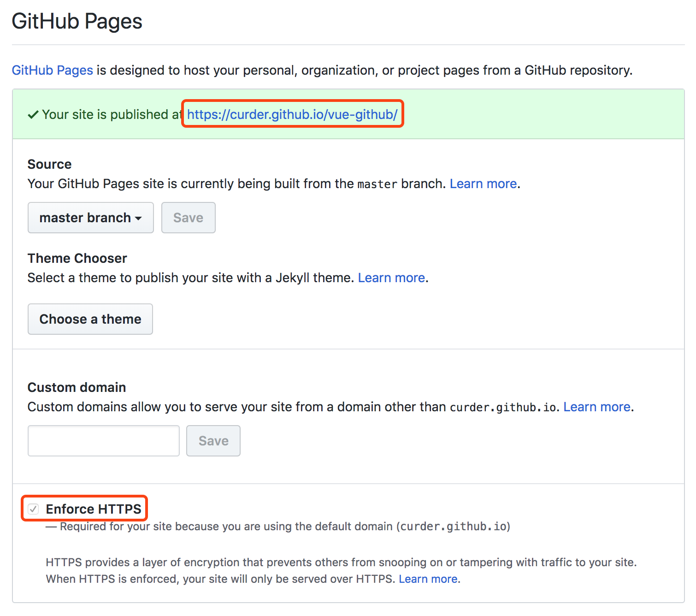Follow the blue GitHub Pages intro link

click(x=53, y=70)
